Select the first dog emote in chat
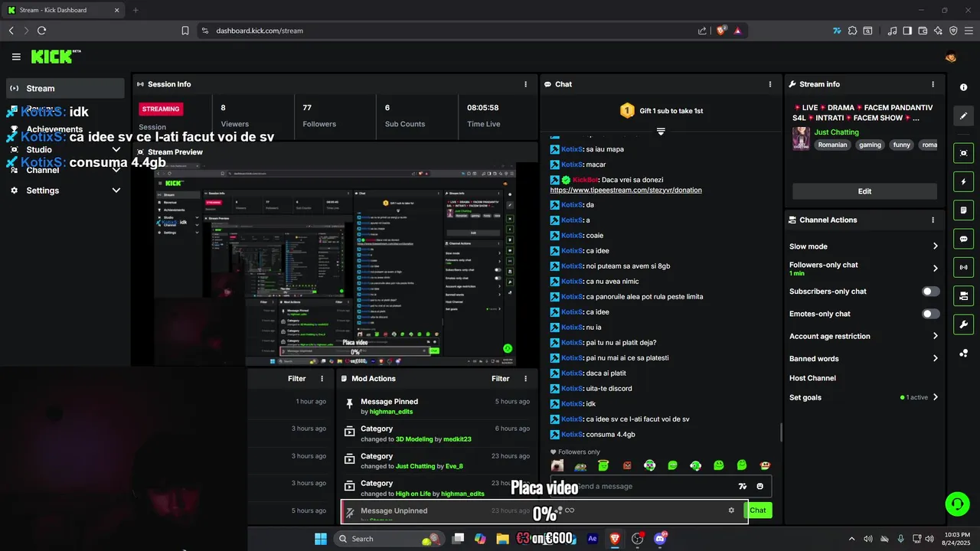 557,465
